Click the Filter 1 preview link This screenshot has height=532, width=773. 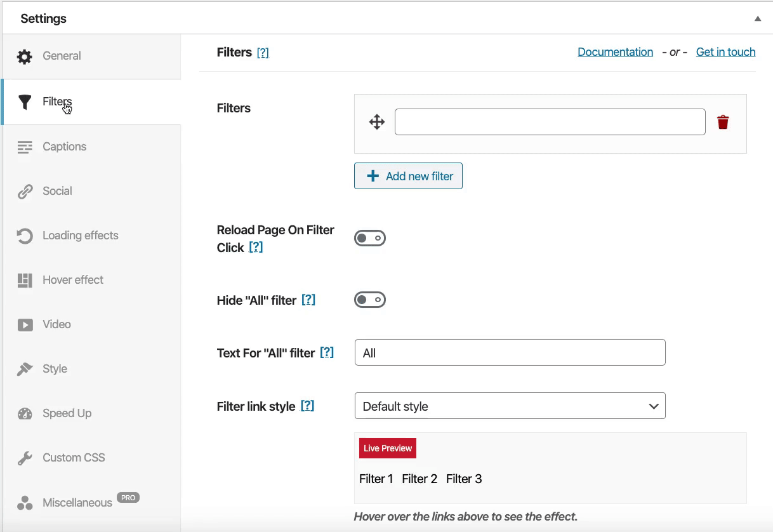(376, 479)
